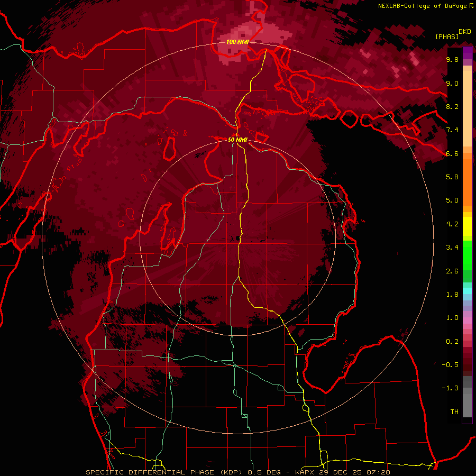Click the purple swatch atop the color scale
This screenshot has height=476, width=476.
467,53
